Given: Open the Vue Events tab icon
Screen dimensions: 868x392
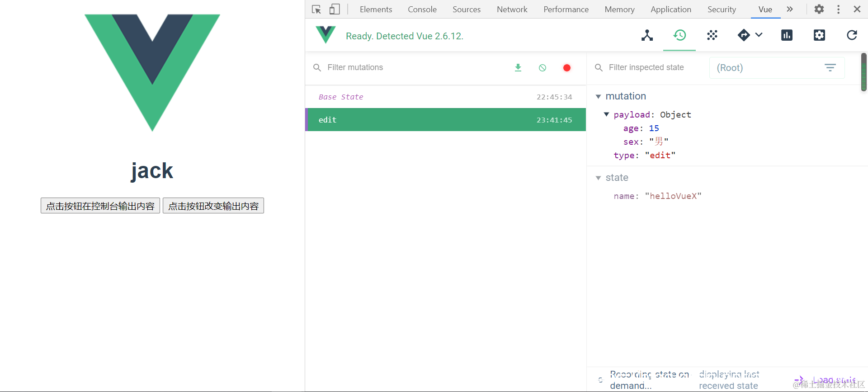Looking at the screenshot, I should 712,35.
